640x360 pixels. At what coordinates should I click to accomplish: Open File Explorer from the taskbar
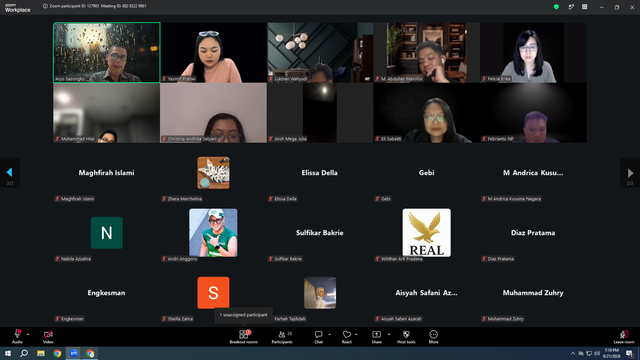(41, 353)
